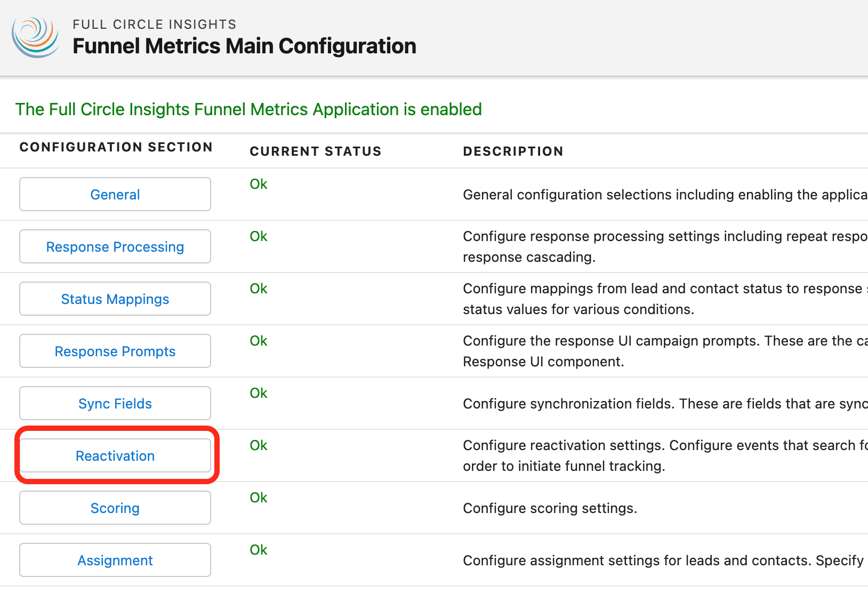Open the Assignment configuration section

pyautogui.click(x=115, y=560)
